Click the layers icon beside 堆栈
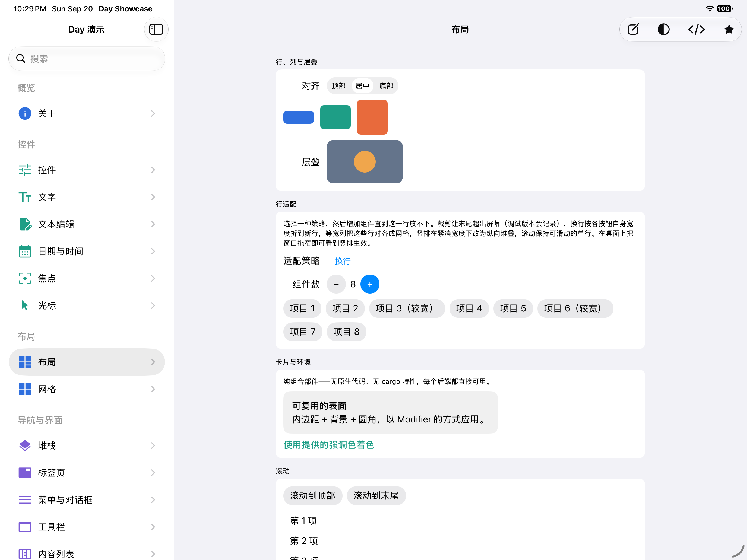The image size is (747, 560). click(25, 446)
